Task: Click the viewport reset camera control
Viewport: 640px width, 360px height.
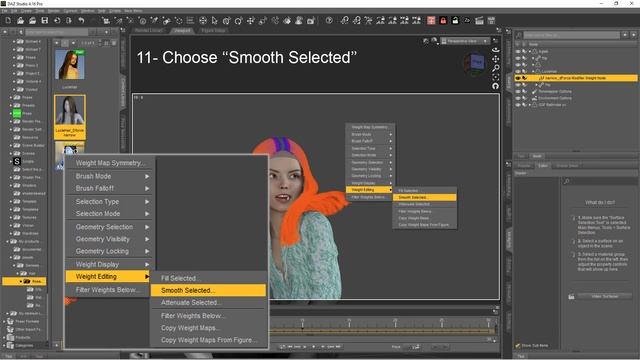Action: [496, 86]
